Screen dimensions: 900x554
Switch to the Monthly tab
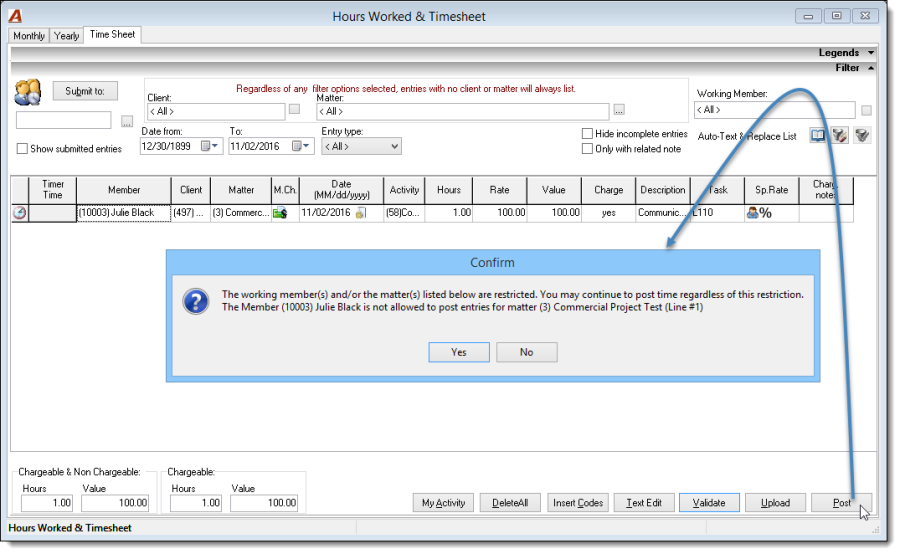pyautogui.click(x=29, y=36)
